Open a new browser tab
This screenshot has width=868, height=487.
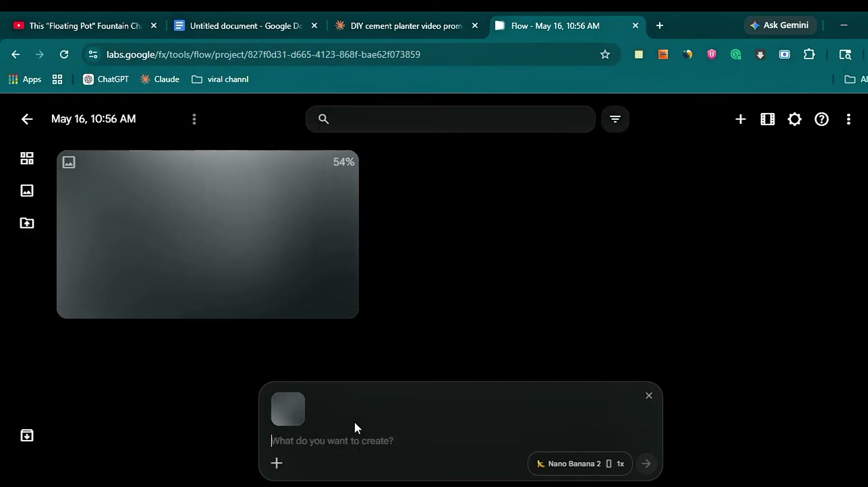660,26
